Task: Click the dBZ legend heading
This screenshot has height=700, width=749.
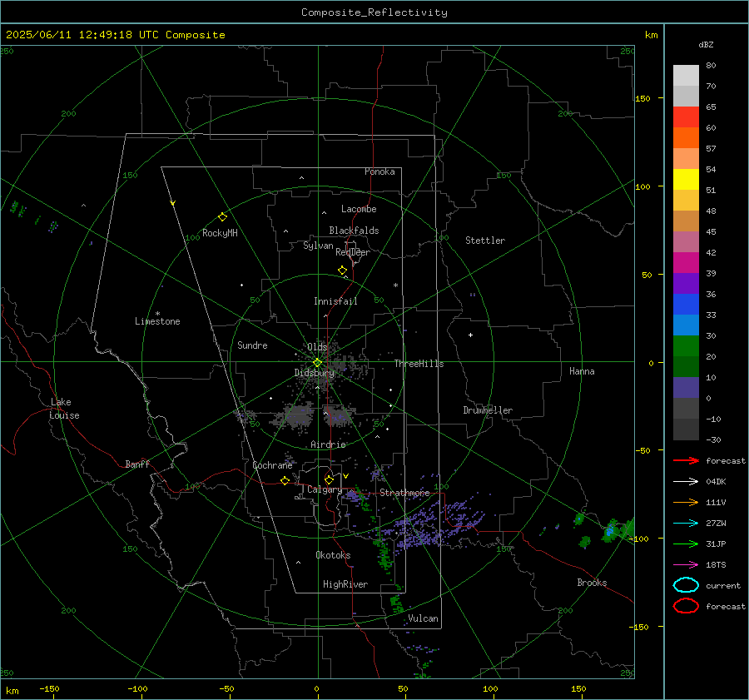Action: click(x=706, y=45)
